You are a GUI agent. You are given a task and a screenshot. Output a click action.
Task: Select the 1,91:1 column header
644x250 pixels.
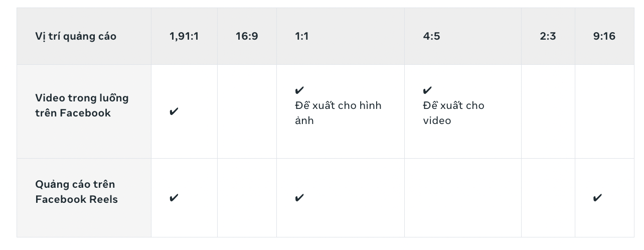click(x=184, y=36)
